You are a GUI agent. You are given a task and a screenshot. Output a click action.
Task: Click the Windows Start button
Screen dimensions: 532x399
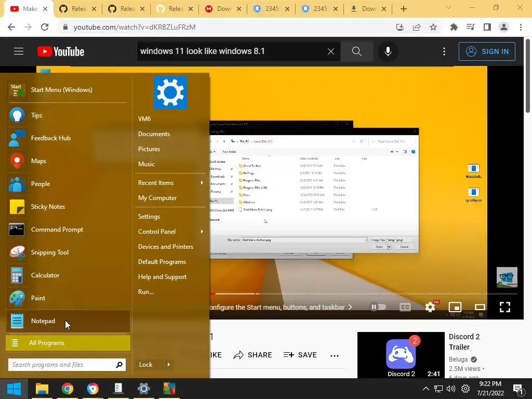pyautogui.click(x=14, y=389)
